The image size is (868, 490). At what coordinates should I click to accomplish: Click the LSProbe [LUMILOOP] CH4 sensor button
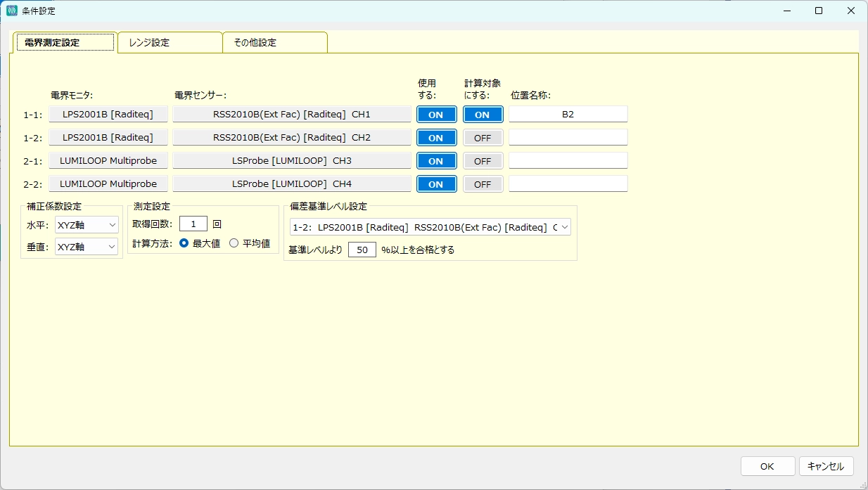(291, 184)
